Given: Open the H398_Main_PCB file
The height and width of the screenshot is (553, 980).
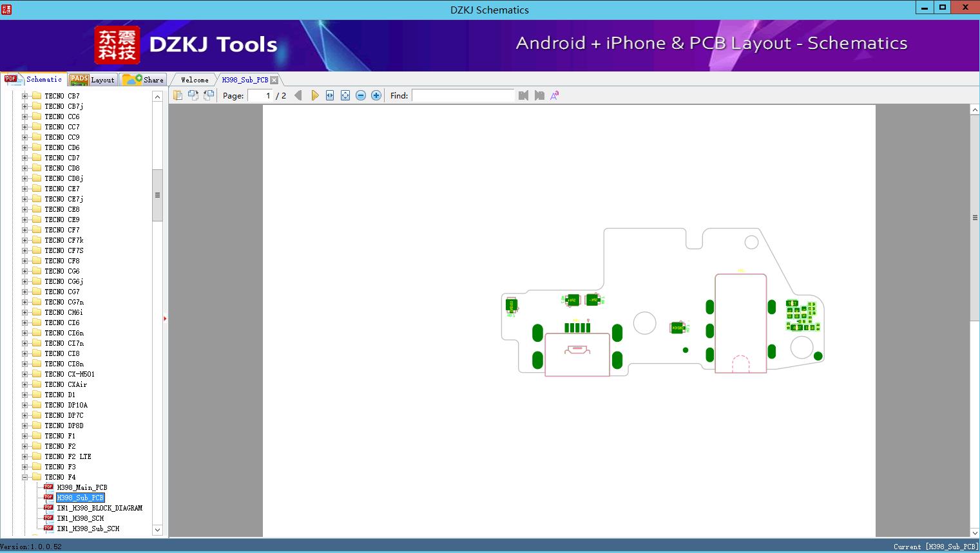Looking at the screenshot, I should coord(82,487).
